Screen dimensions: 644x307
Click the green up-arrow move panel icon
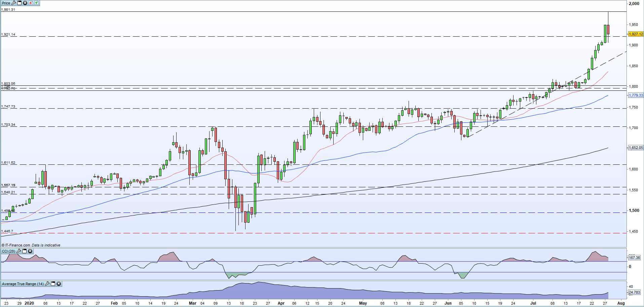coord(36,3)
